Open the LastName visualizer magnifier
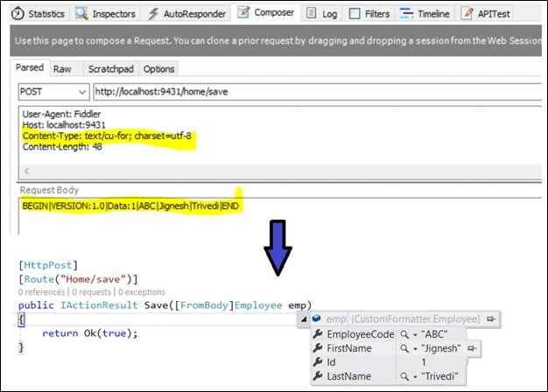Image resolution: width=548 pixels, height=392 pixels. (404, 376)
